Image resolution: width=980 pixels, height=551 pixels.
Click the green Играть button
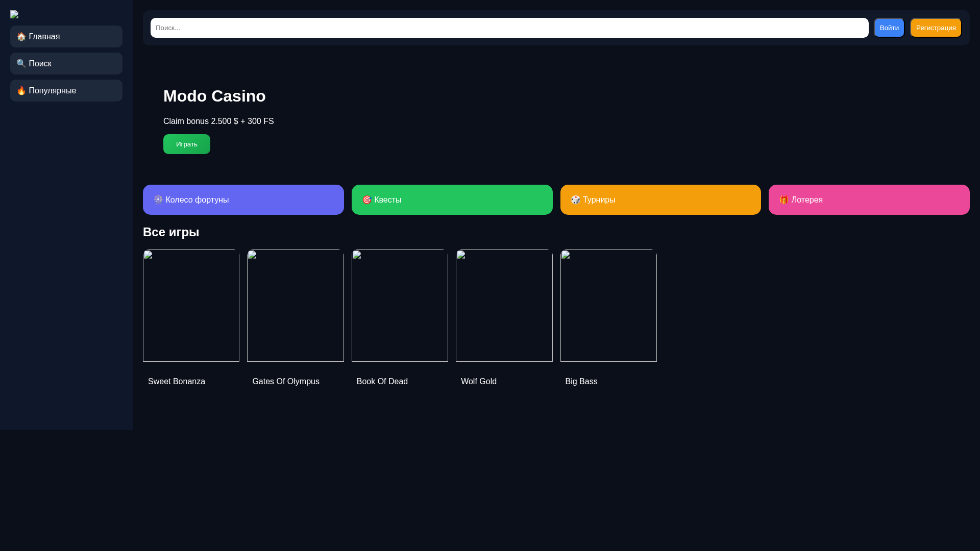point(187,144)
